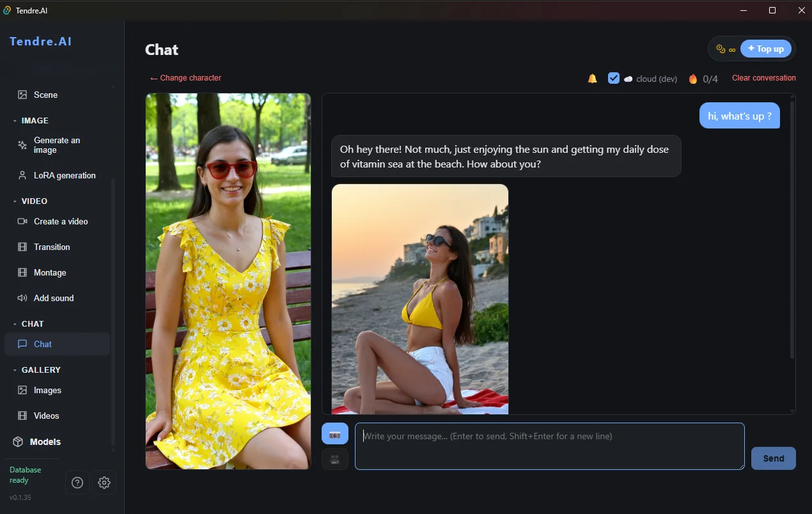Collapse the IMAGE section chevron

[x=15, y=121]
